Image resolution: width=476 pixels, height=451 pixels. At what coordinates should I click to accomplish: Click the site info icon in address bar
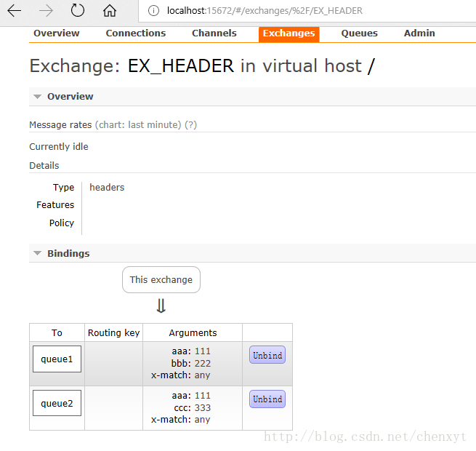pos(153,11)
